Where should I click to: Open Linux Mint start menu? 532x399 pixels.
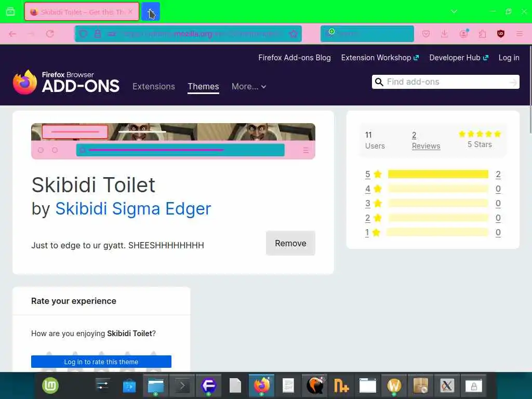[x=50, y=386]
